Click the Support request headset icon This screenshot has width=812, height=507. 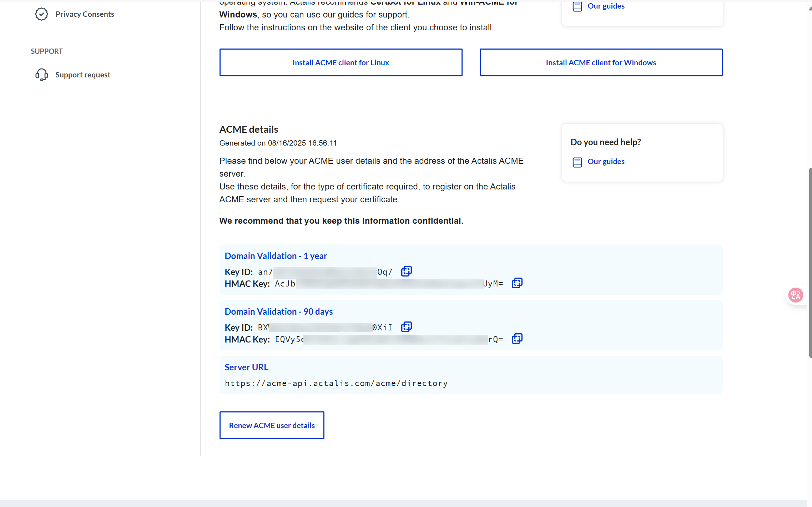[x=41, y=75]
